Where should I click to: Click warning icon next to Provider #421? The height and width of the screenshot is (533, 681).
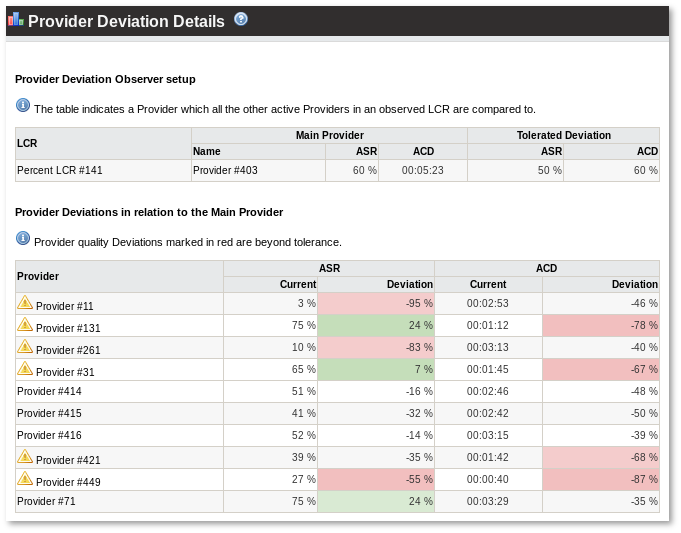25,457
